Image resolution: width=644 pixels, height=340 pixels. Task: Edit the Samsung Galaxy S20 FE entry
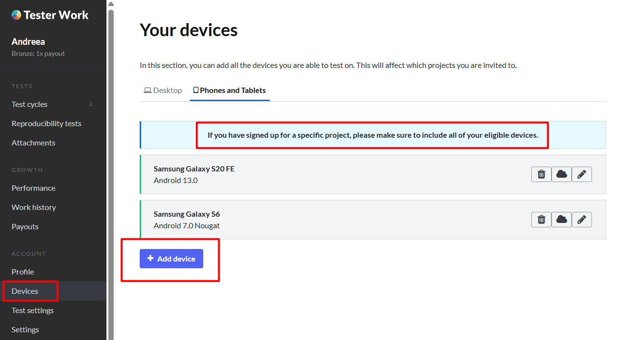(582, 174)
